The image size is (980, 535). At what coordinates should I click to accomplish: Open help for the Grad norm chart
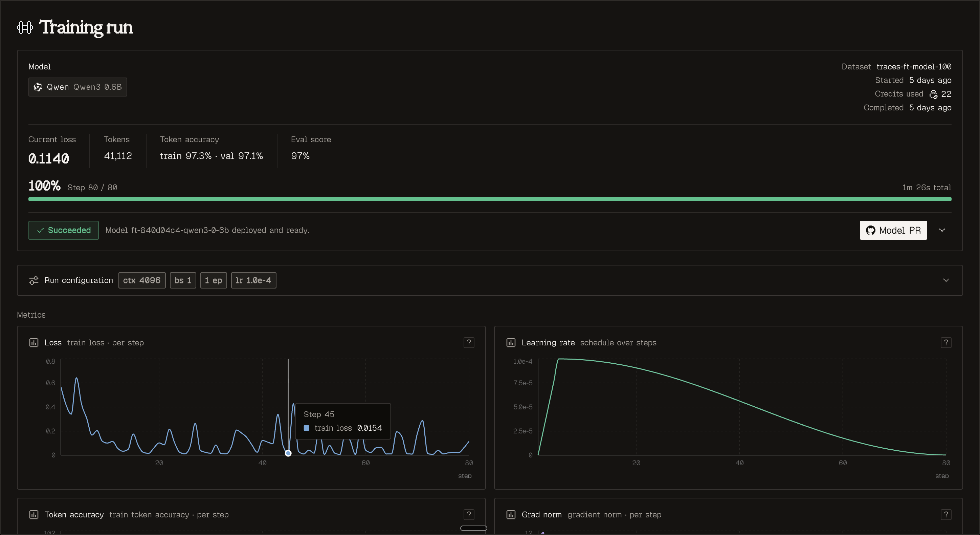pyautogui.click(x=946, y=515)
